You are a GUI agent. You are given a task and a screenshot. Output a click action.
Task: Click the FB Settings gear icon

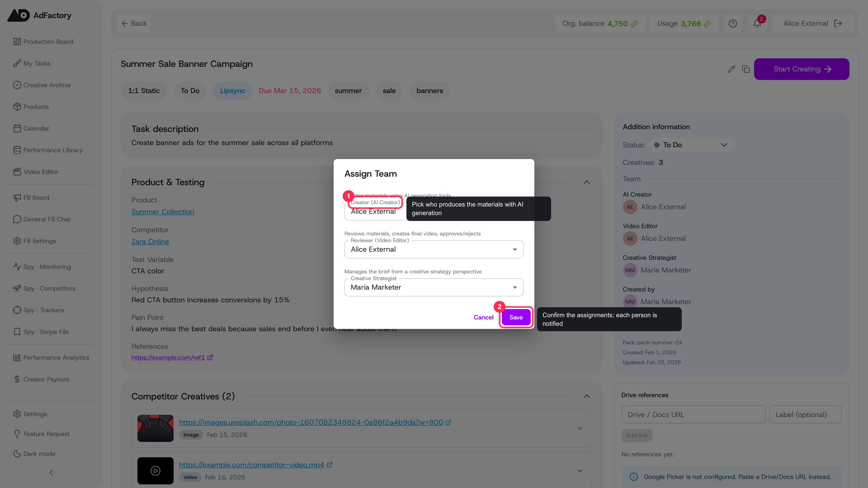[x=17, y=241]
